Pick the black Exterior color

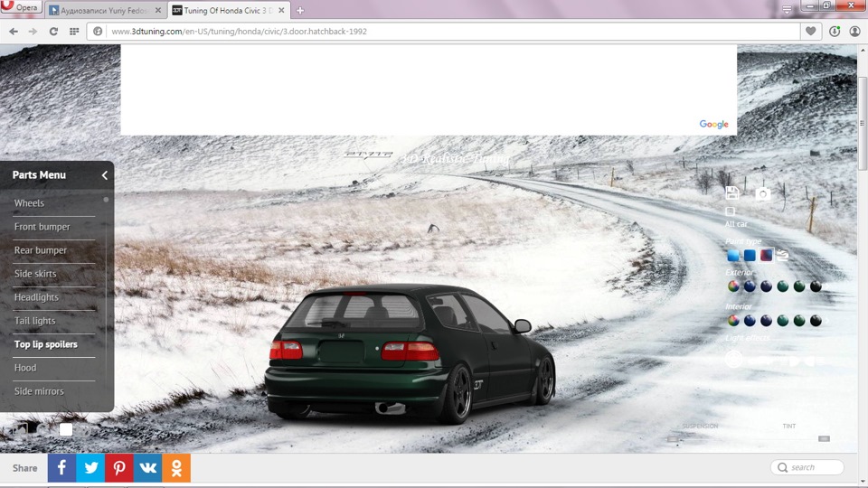[816, 286]
